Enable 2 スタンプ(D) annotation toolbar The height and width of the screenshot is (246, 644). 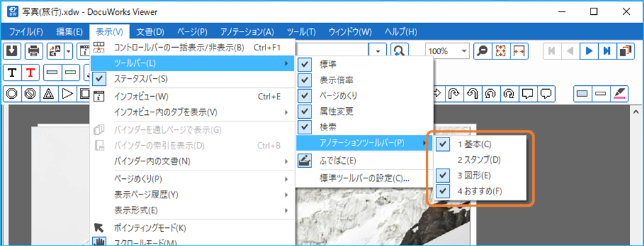coord(480,160)
